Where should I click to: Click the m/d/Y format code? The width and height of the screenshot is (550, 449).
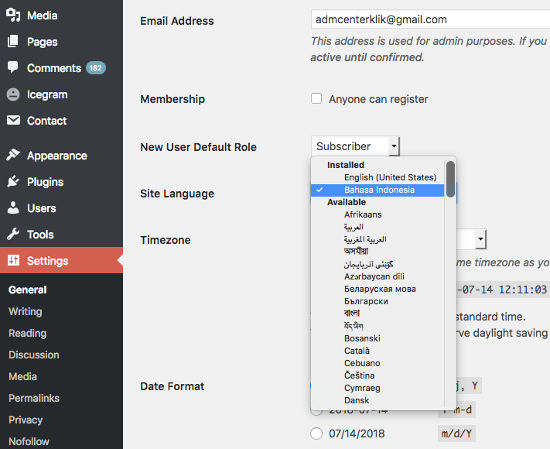coord(456,434)
